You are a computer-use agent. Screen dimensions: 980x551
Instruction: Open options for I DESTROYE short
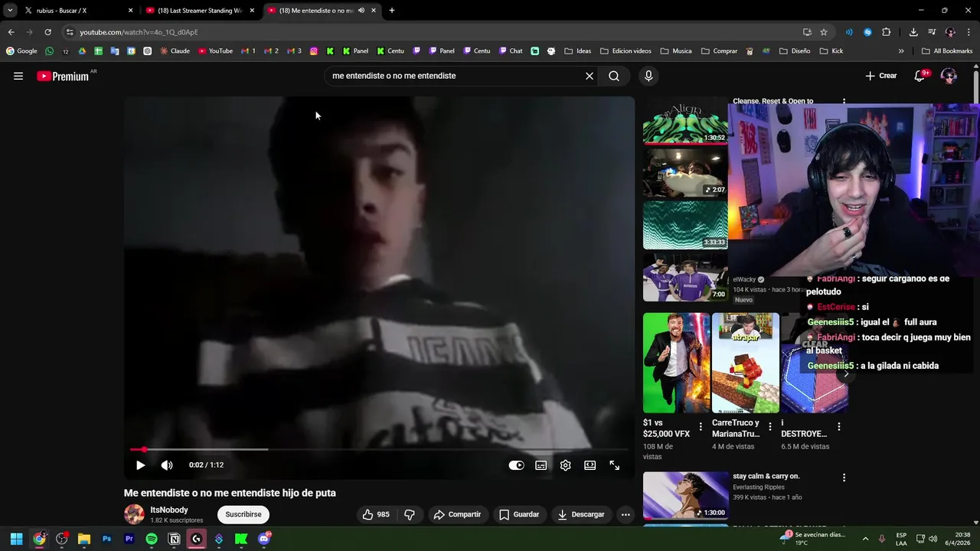tap(839, 427)
